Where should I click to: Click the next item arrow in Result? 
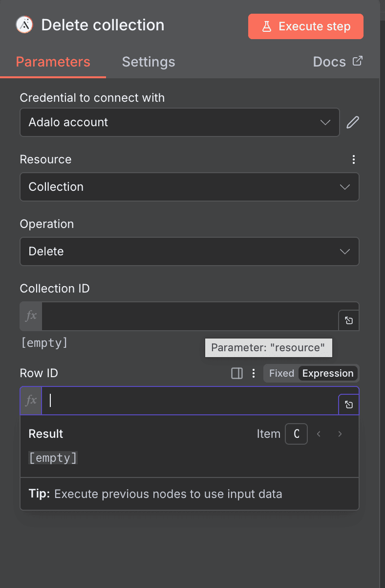pyautogui.click(x=340, y=433)
